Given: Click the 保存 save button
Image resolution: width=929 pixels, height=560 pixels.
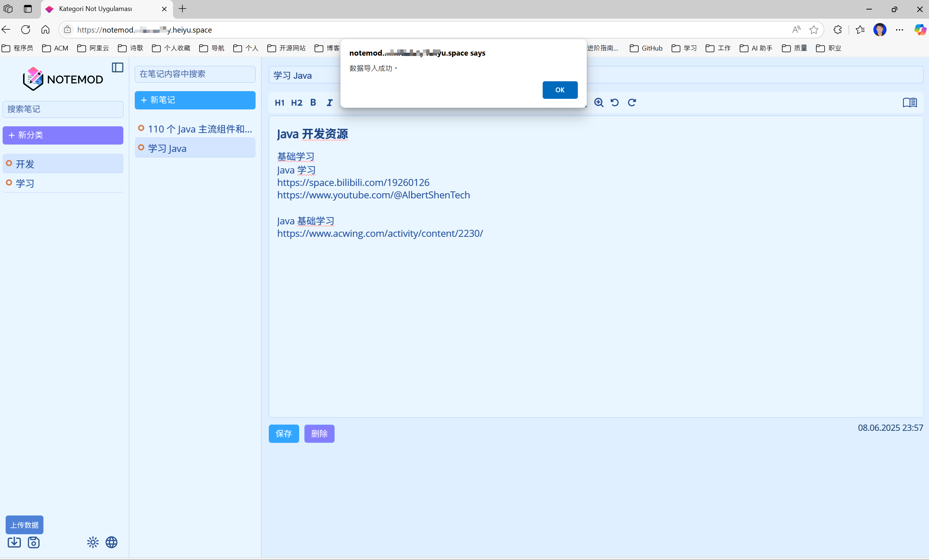Looking at the screenshot, I should point(284,434).
